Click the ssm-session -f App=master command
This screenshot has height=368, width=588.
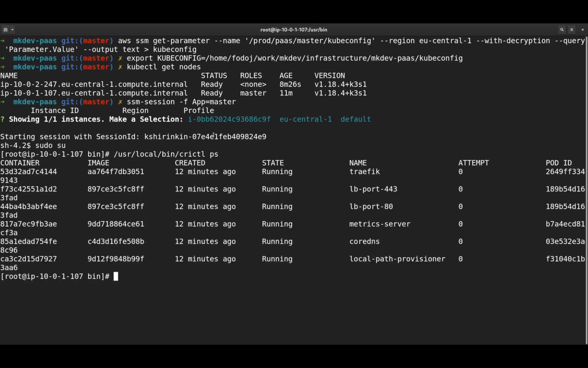[181, 102]
